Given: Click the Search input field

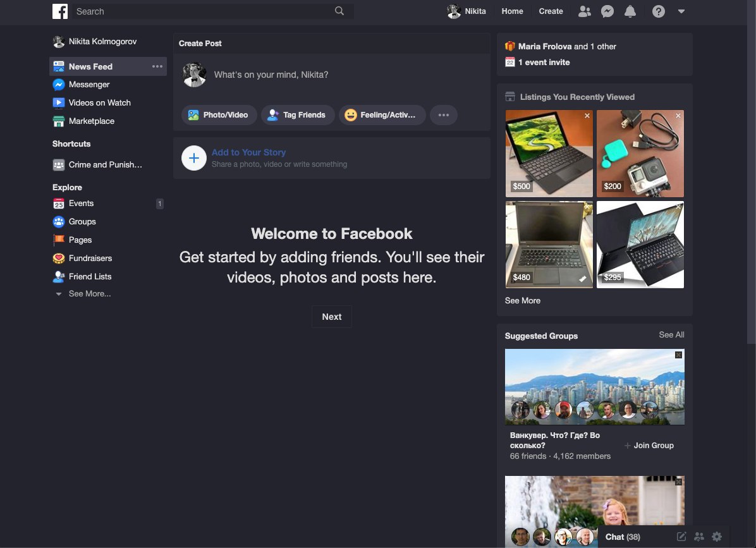Looking at the screenshot, I should coord(212,11).
